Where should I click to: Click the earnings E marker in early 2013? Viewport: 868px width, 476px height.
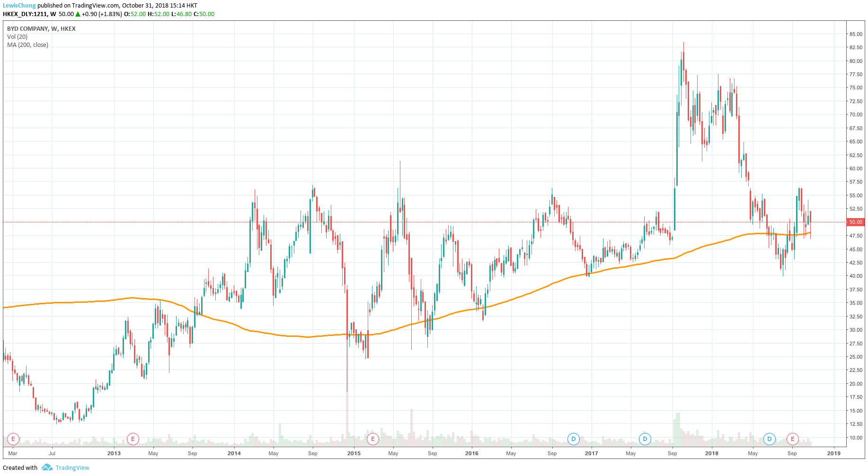[x=133, y=439]
